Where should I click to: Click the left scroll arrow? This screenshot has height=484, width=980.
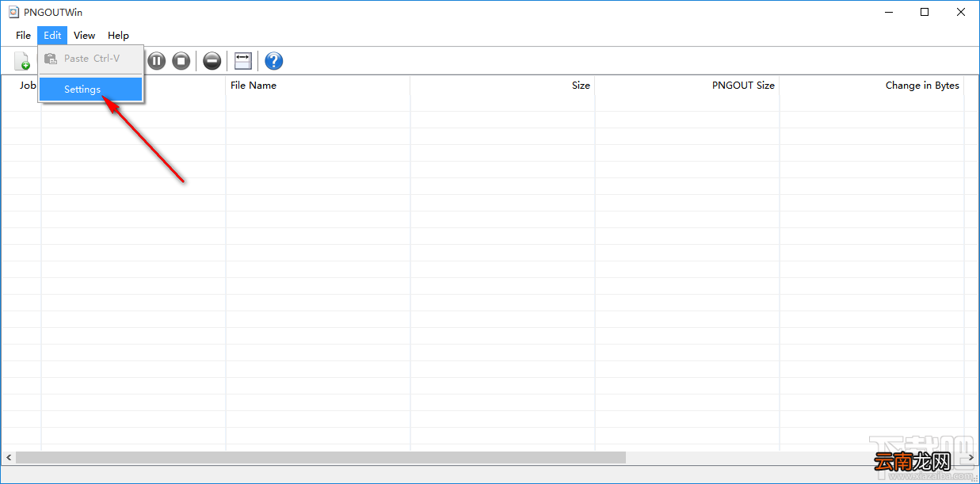coord(9,458)
